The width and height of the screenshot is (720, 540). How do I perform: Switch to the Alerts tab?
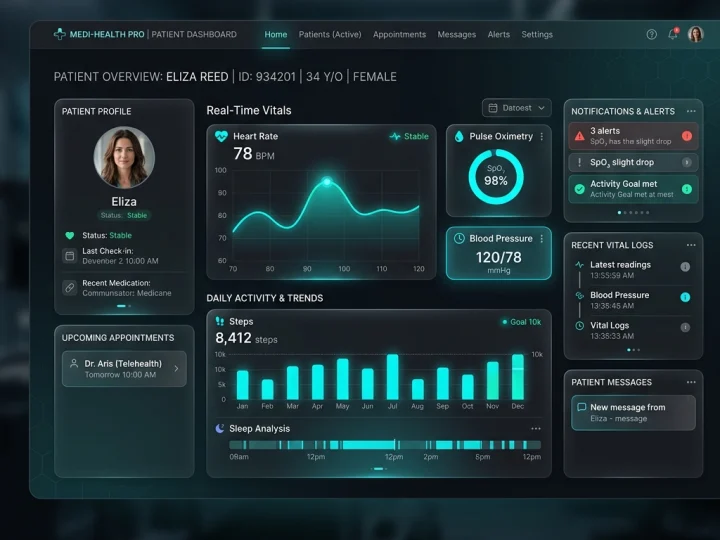point(499,34)
